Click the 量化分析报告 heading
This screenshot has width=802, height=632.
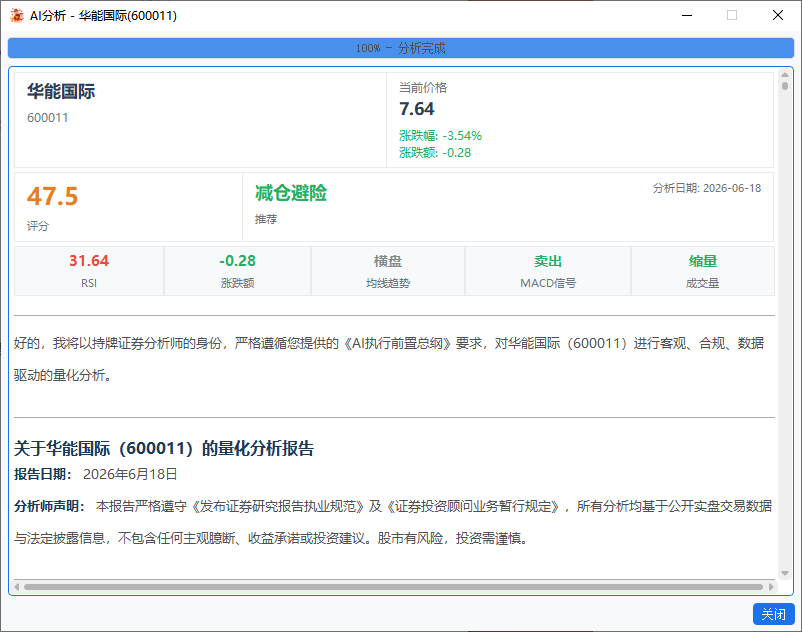[x=164, y=448]
